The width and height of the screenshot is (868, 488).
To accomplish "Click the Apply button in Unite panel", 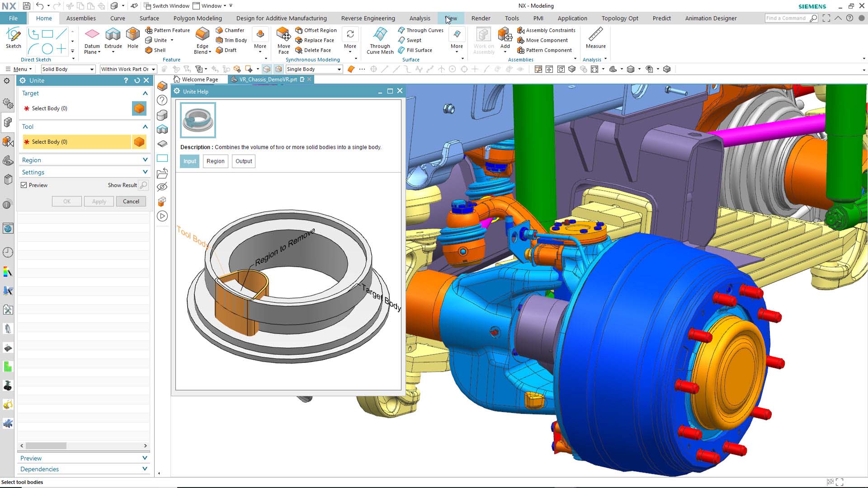I will (99, 201).
